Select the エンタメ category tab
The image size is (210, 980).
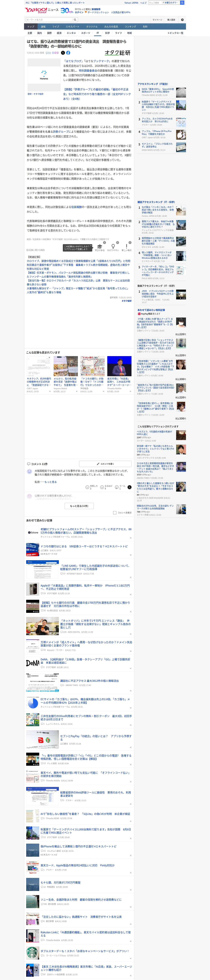pos(71,33)
